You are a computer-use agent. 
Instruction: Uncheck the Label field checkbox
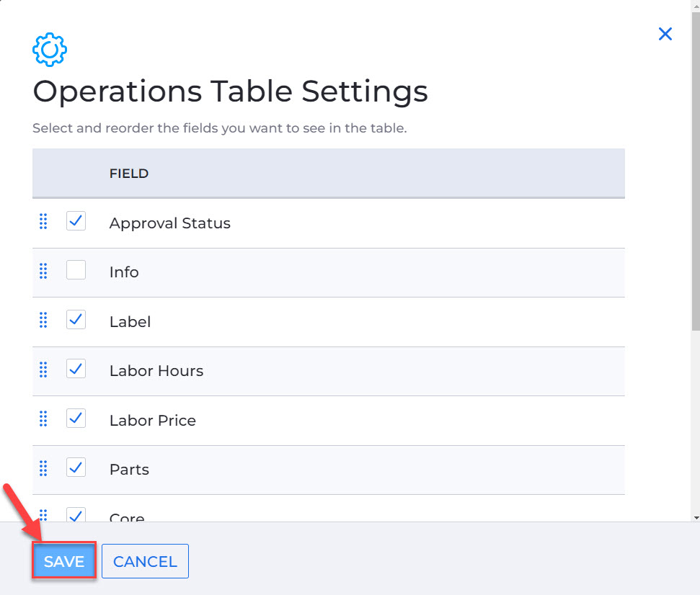pyautogui.click(x=76, y=319)
